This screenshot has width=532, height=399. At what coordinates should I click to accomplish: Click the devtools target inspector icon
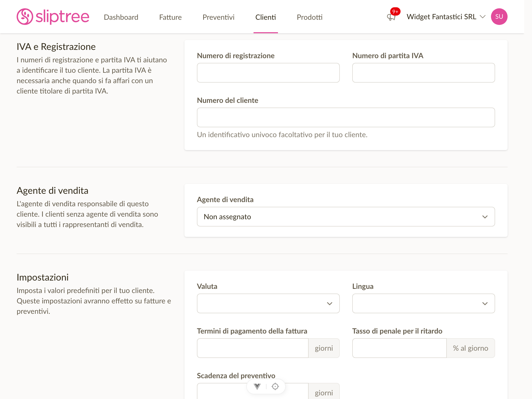pos(275,387)
